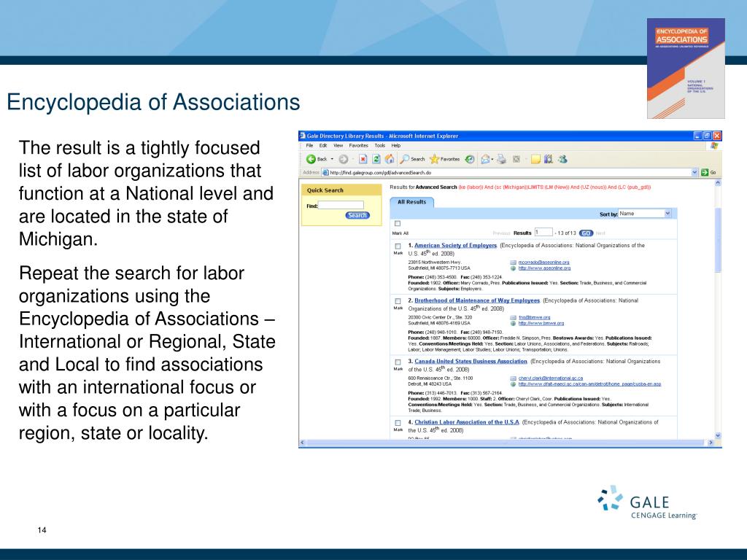Open the Canada-United States Business Association link

(x=471, y=362)
